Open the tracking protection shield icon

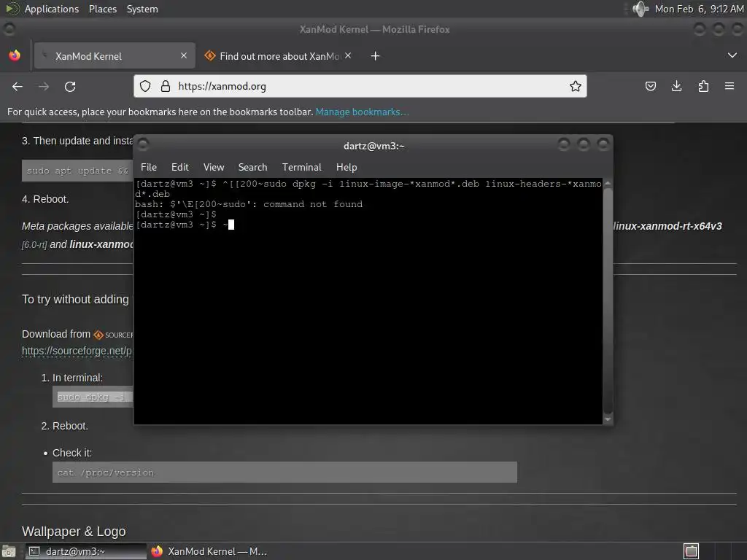click(145, 86)
